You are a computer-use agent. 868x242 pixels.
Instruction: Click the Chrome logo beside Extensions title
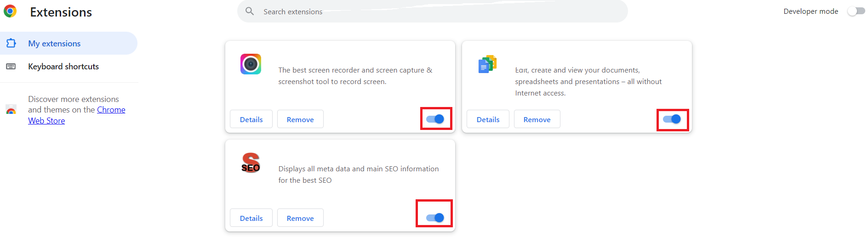click(10, 11)
